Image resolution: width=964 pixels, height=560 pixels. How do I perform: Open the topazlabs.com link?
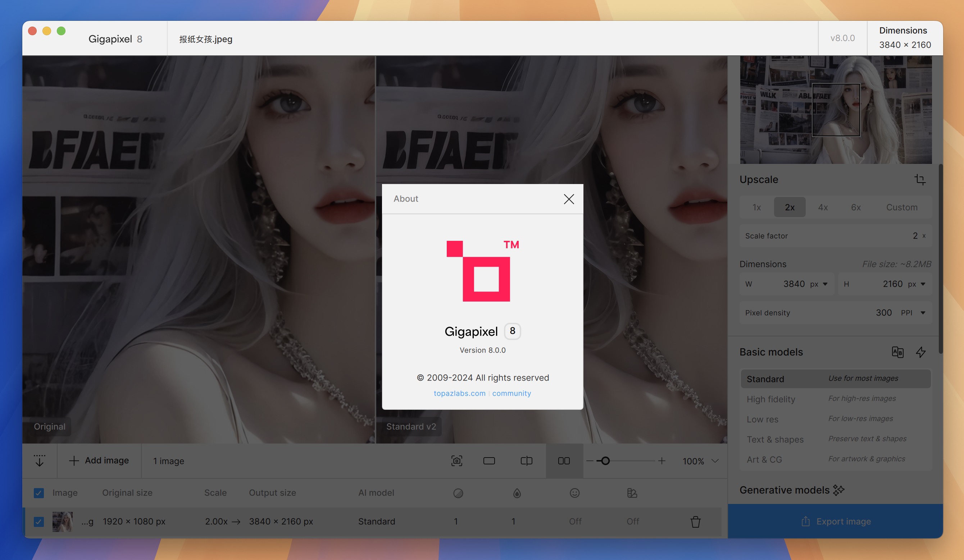coord(459,393)
